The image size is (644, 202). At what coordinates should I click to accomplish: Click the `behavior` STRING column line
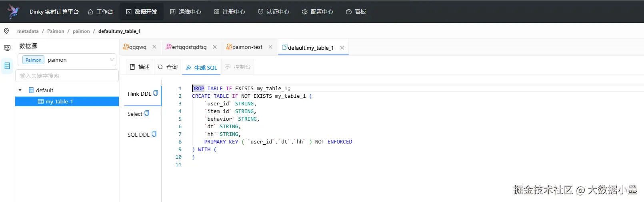232,119
